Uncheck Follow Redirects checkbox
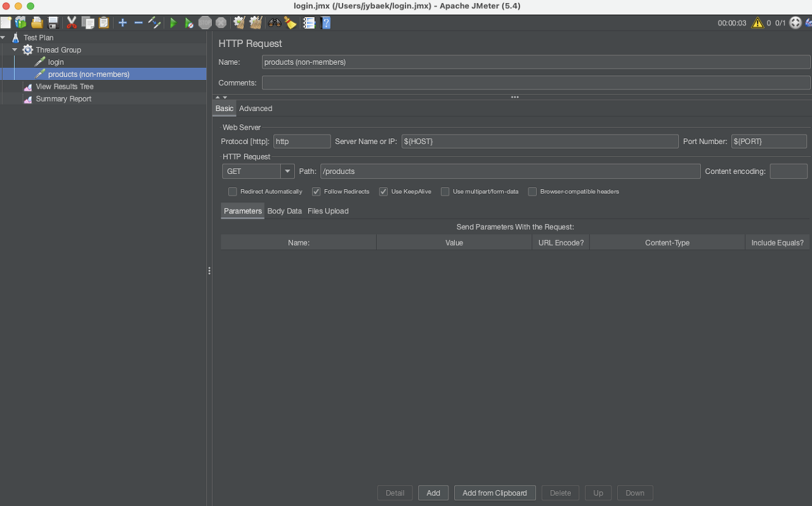Viewport: 812px width, 506px height. 316,192
